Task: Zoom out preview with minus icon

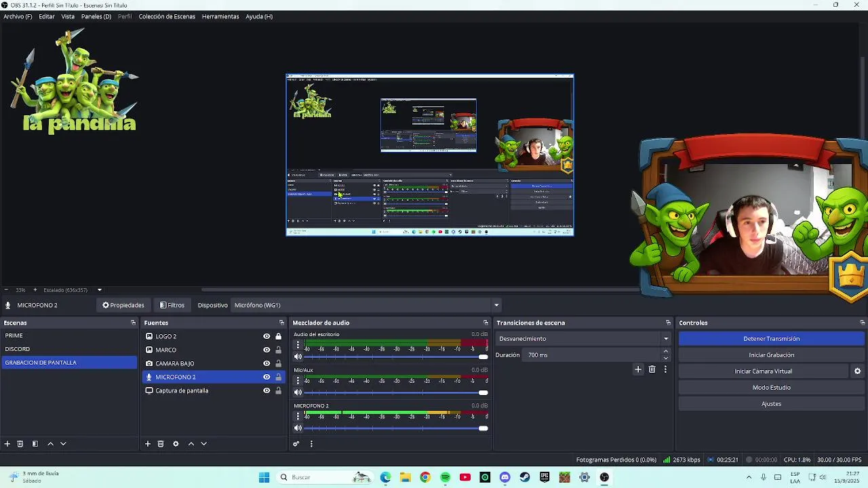Action: coord(6,290)
